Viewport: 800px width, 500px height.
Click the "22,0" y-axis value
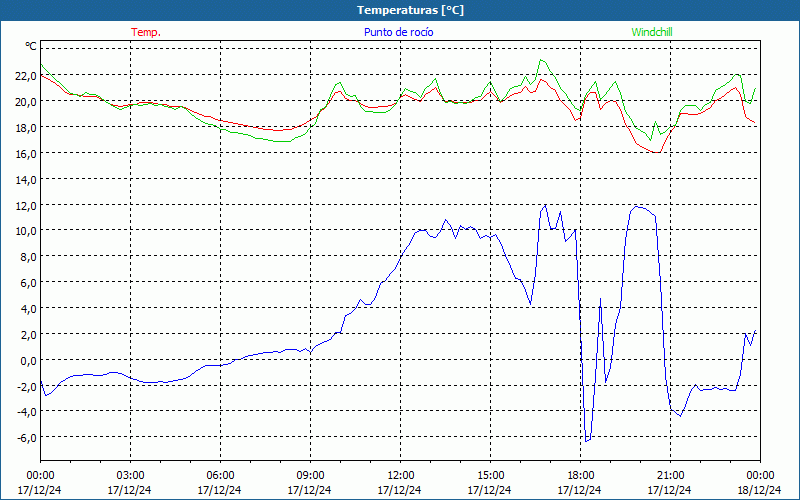click(x=26, y=76)
